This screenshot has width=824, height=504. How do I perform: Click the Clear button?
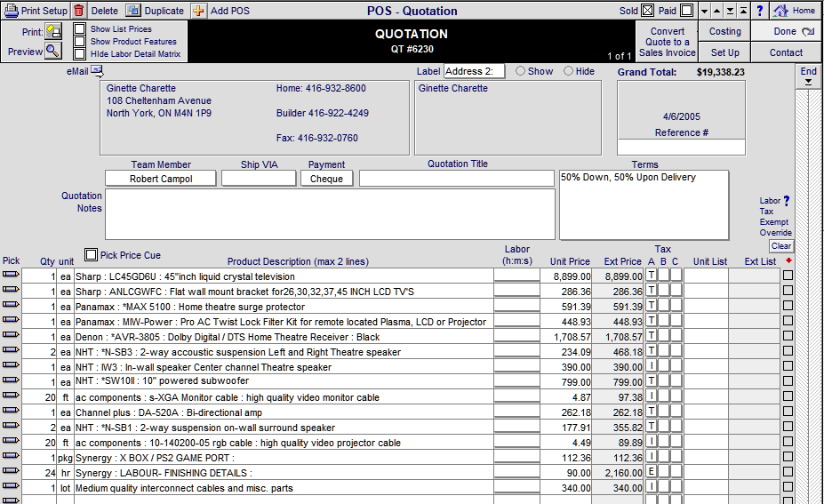click(781, 246)
